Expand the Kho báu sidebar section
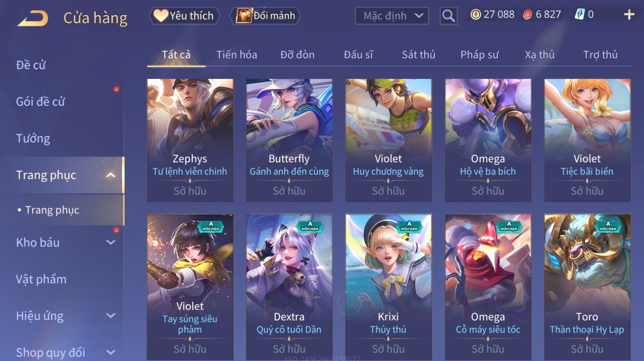The width and height of the screenshot is (644, 361). click(111, 243)
